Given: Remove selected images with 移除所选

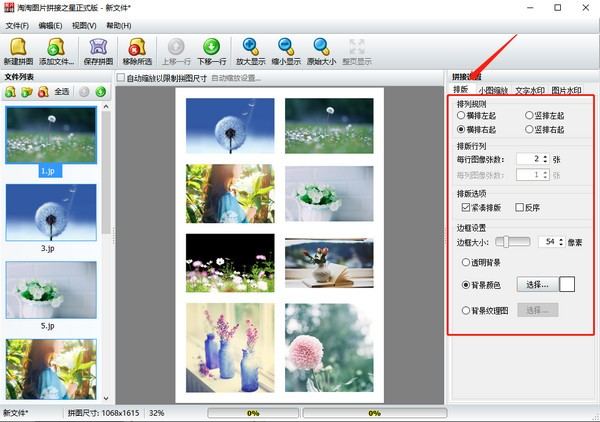Looking at the screenshot, I should (x=140, y=51).
